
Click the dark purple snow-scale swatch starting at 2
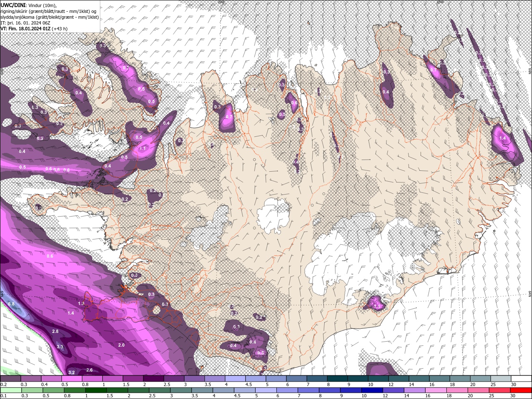[153, 379]
